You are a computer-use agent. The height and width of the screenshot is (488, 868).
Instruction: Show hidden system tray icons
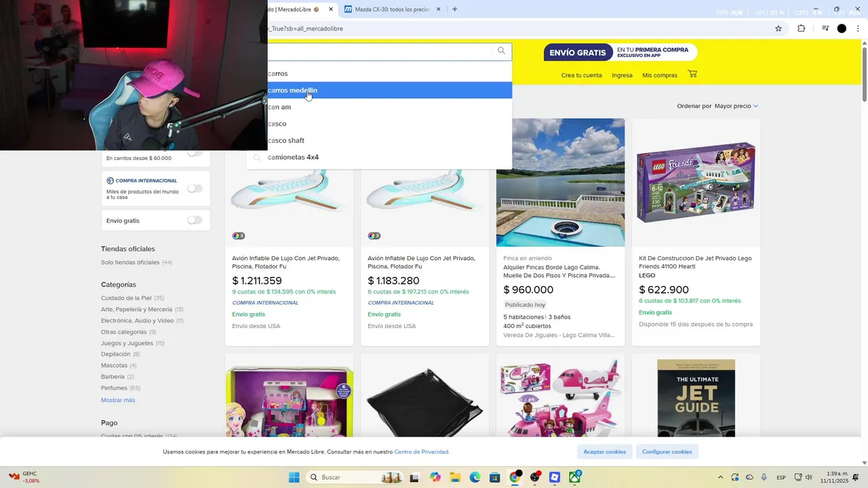(719, 477)
